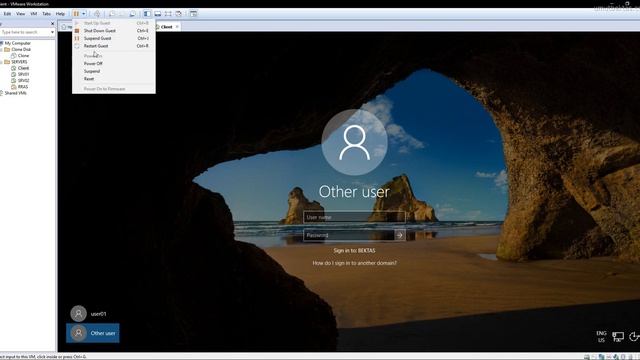Open the Edit menu
This screenshot has width=640, height=360.
pos(7,13)
